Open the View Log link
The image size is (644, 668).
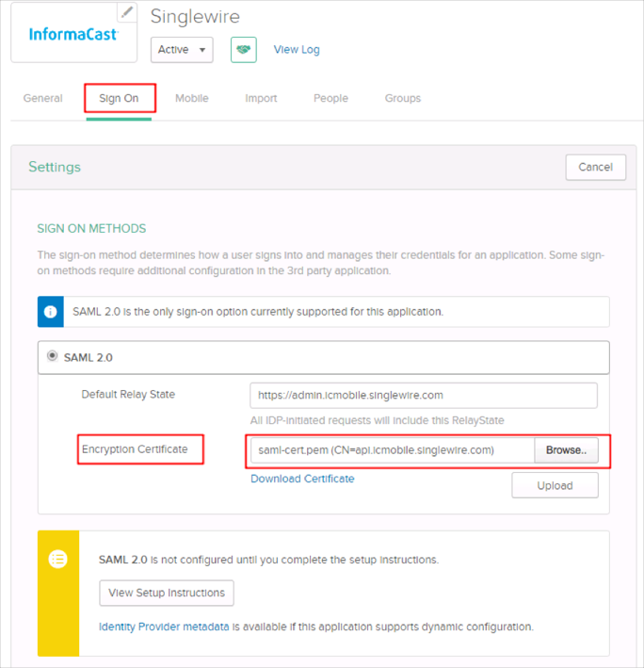click(297, 50)
